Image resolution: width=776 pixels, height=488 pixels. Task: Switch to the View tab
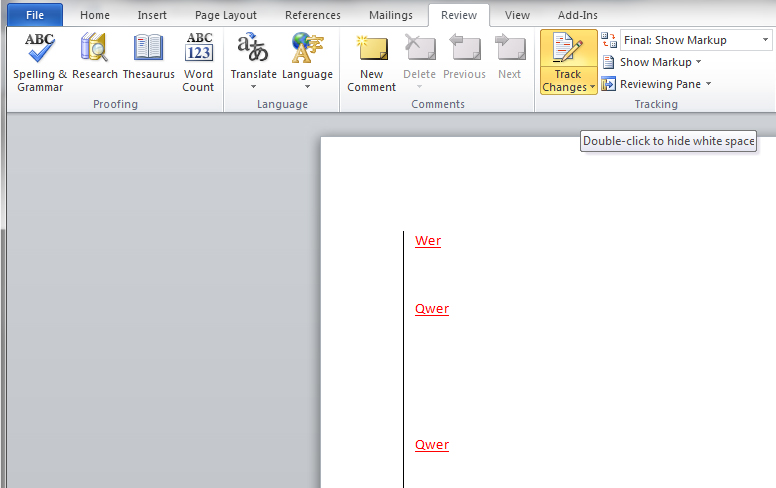(517, 15)
